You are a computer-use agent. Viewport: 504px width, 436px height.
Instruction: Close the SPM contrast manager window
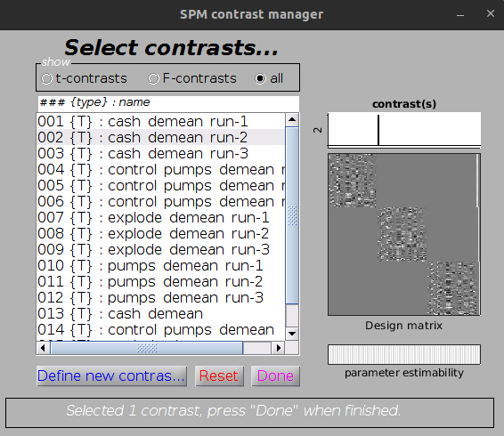click(490, 13)
